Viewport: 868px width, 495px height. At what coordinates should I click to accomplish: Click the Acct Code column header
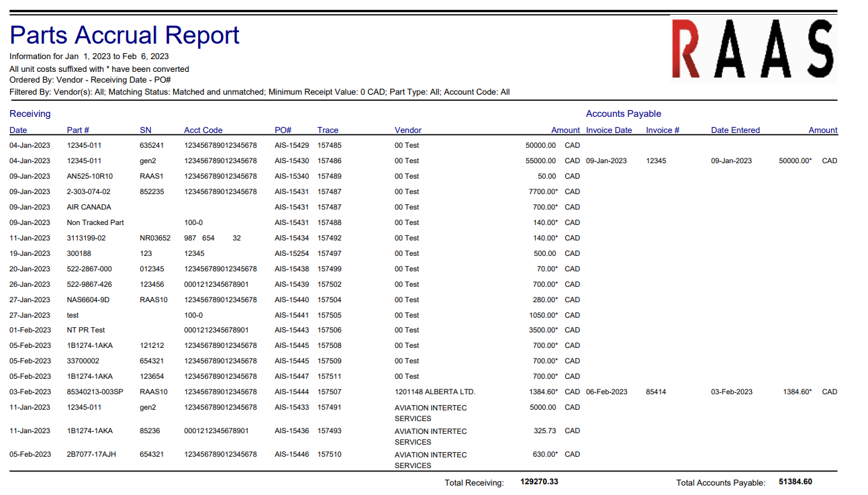click(x=203, y=130)
